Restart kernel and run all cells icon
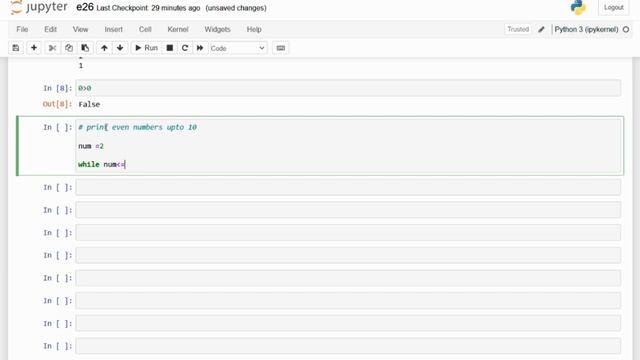 point(200,48)
